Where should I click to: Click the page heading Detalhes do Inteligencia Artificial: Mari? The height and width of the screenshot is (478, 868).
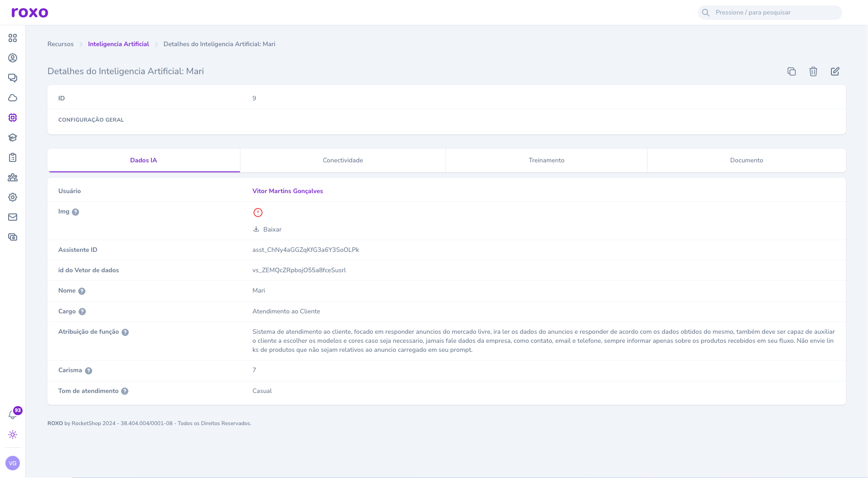coord(126,71)
